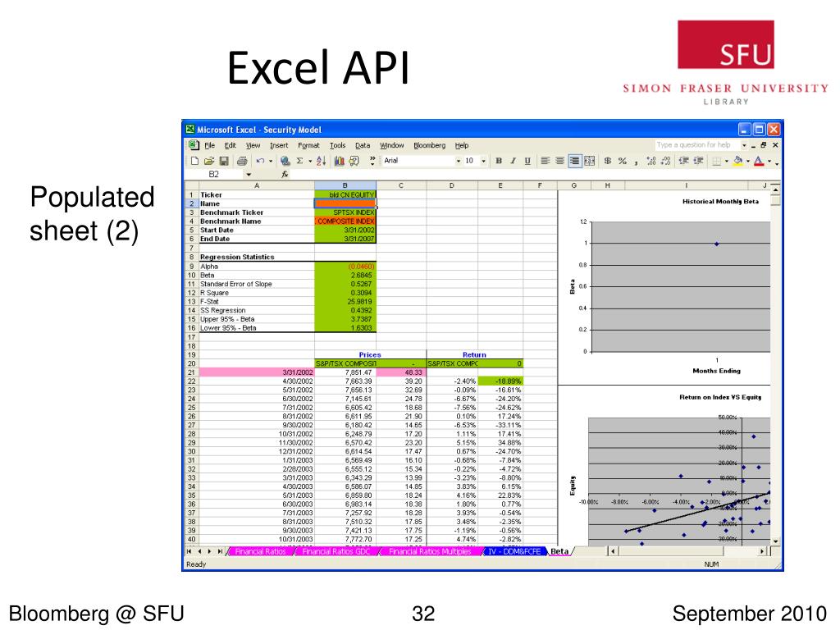Save the workbook with the floppy disk icon
The image size is (840, 630).
click(x=224, y=161)
